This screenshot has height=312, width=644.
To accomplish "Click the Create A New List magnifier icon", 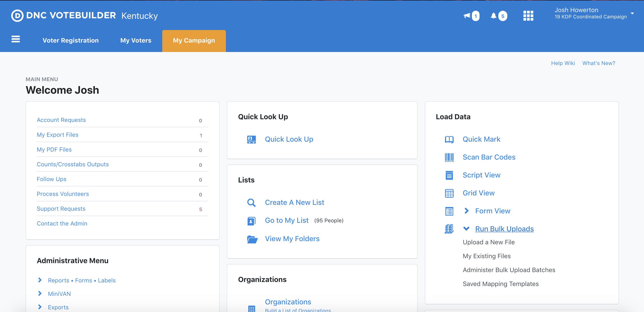I will (251, 202).
